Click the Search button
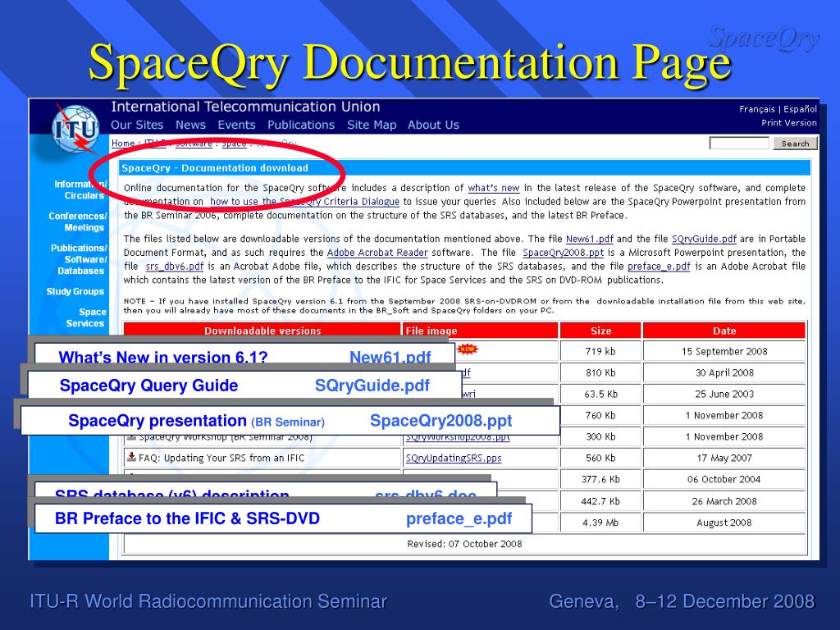The height and width of the screenshot is (630, 840). [x=795, y=143]
